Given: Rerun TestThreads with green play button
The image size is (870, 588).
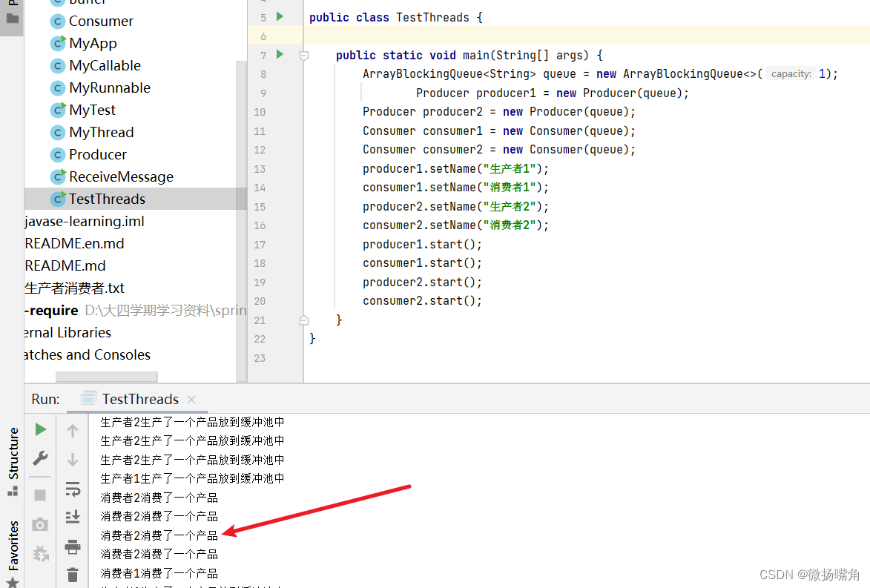Looking at the screenshot, I should point(41,429).
